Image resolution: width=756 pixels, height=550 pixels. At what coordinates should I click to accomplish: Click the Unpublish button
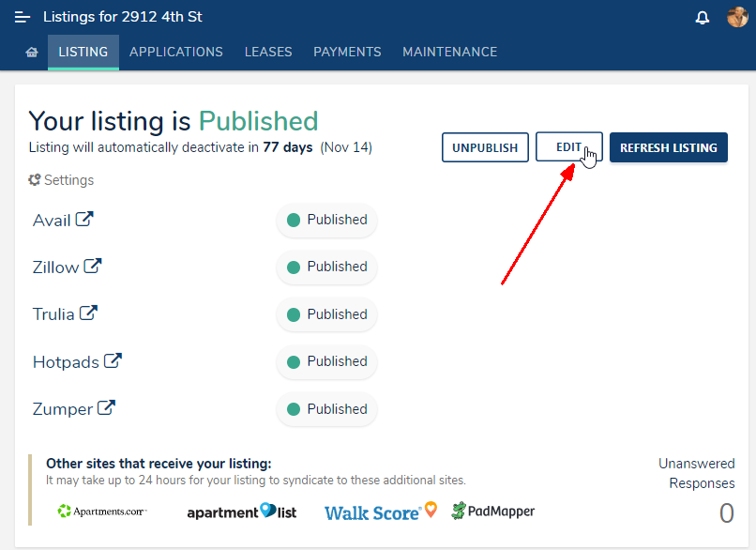point(484,147)
